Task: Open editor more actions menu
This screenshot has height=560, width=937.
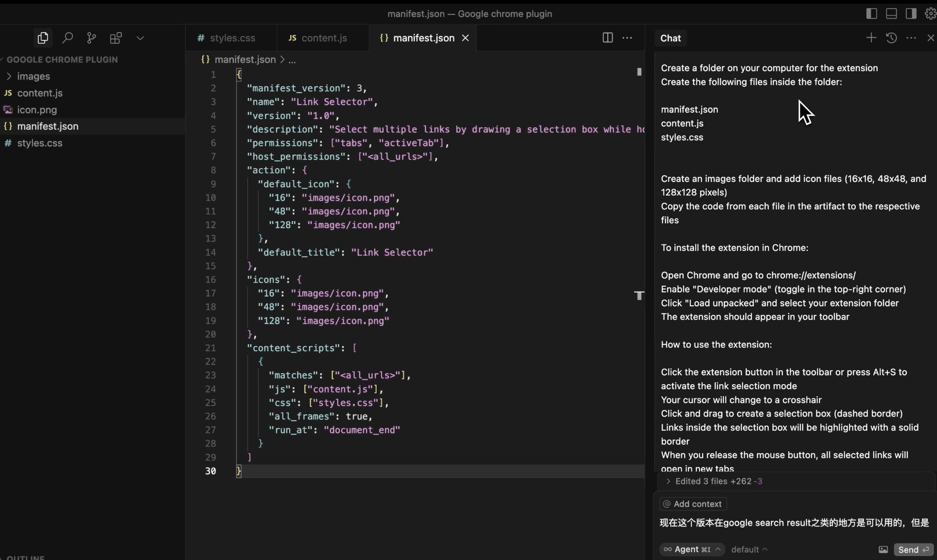Action: [627, 38]
